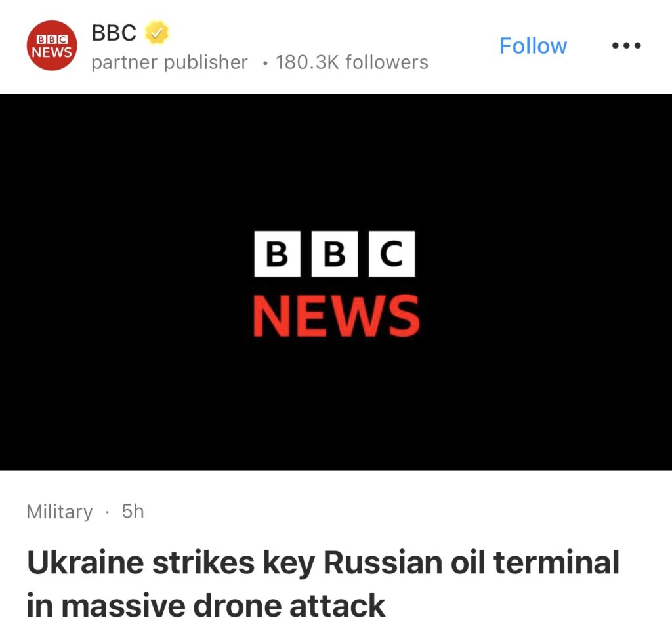Click the first white B block in thumbnail logo
The image size is (672, 633).
coord(277,254)
